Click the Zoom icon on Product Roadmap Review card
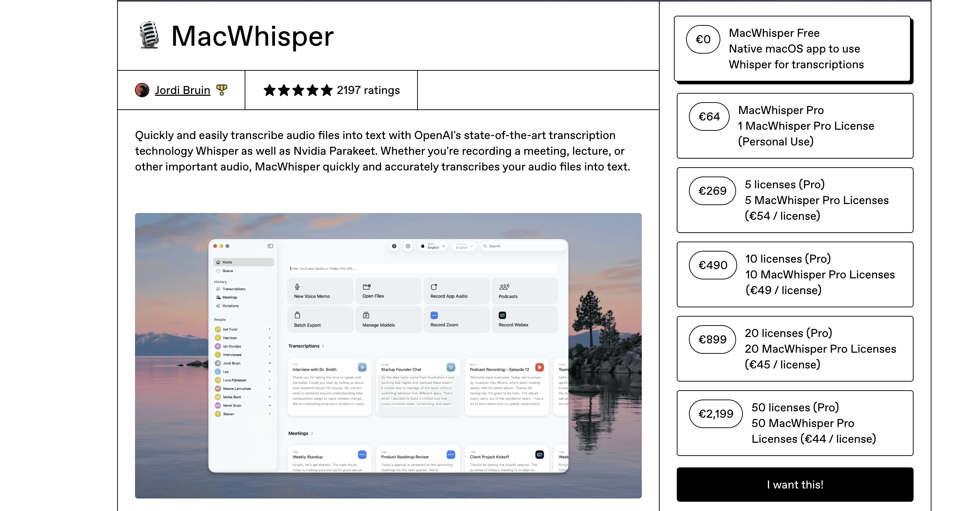980x511 pixels. [451, 454]
